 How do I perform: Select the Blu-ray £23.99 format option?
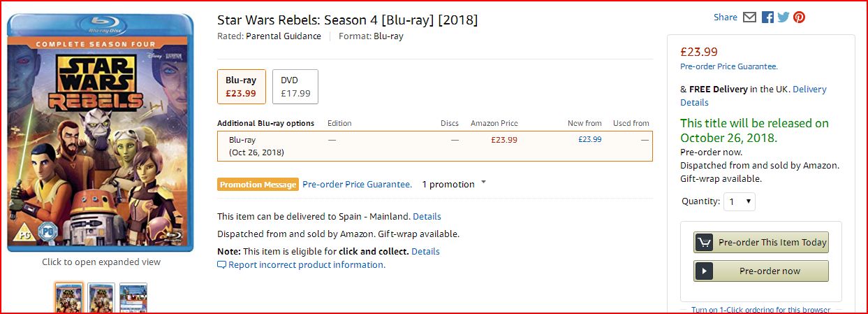pos(241,87)
